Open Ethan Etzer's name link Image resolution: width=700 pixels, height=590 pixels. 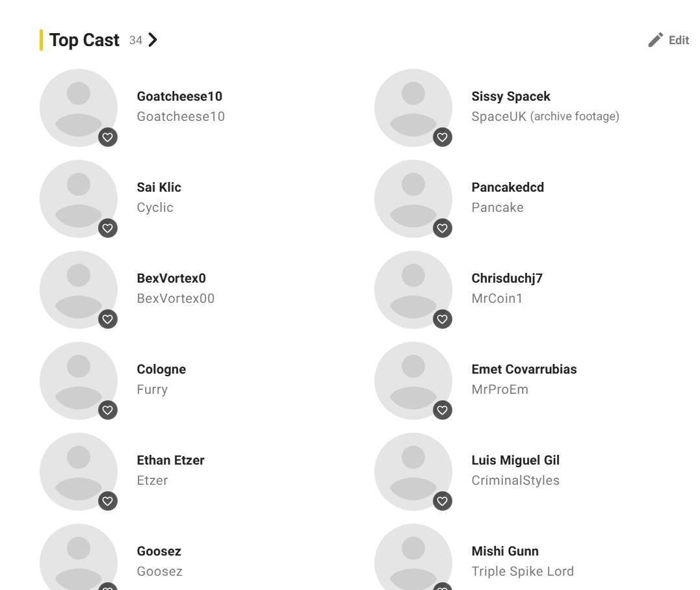pyautogui.click(x=170, y=461)
